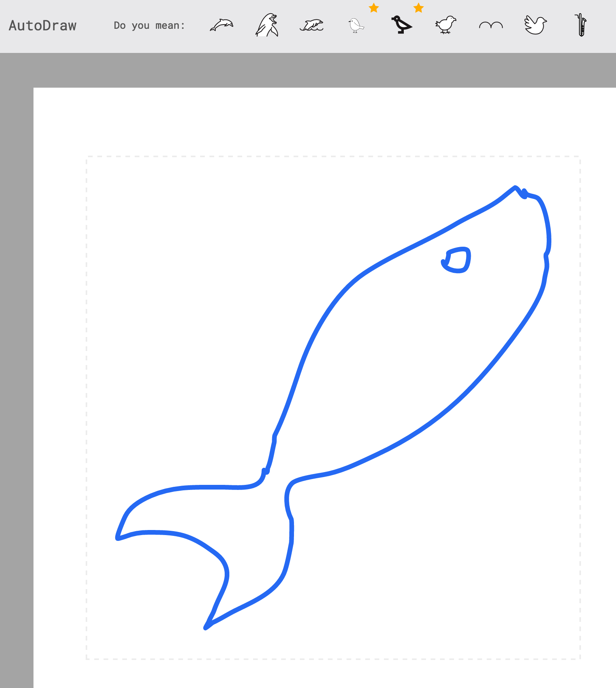
Task: Click the eye of the drawn fish
Action: click(456, 260)
